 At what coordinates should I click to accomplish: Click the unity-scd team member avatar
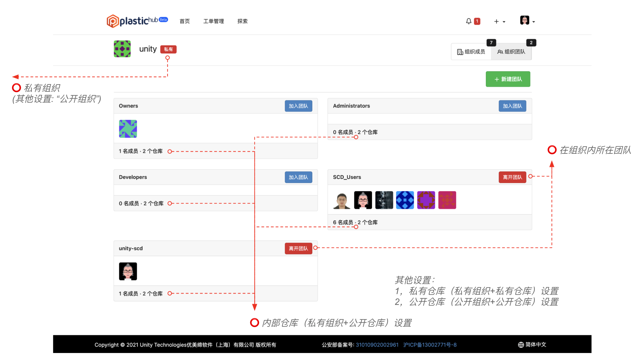128,271
